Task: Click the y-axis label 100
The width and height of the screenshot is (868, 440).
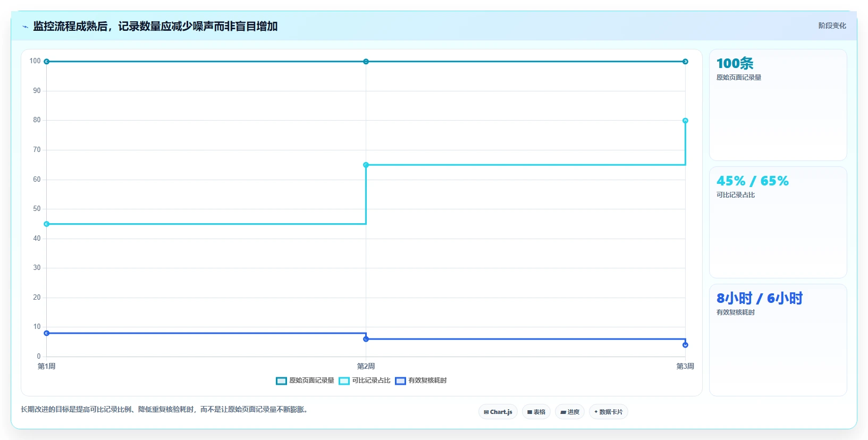Action: (x=35, y=61)
